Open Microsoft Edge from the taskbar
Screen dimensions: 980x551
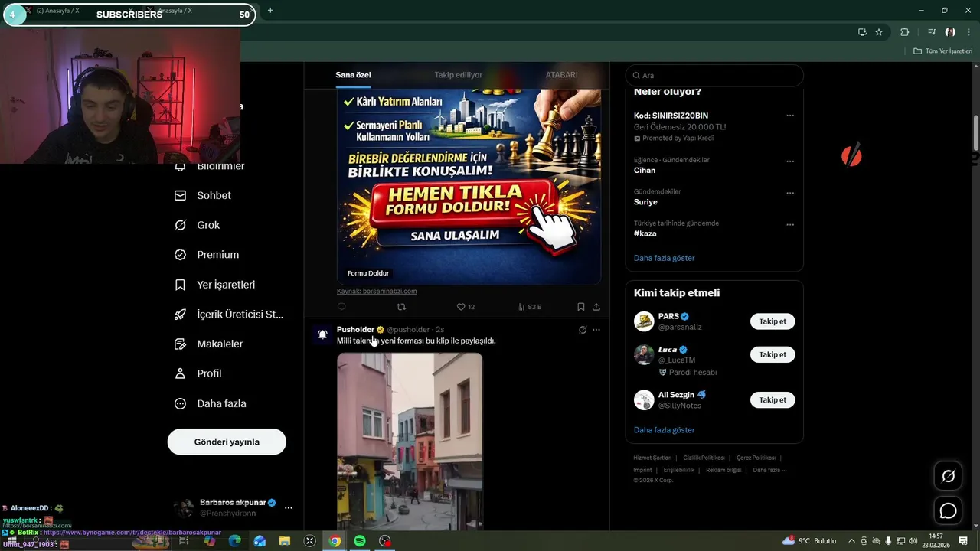(235, 541)
